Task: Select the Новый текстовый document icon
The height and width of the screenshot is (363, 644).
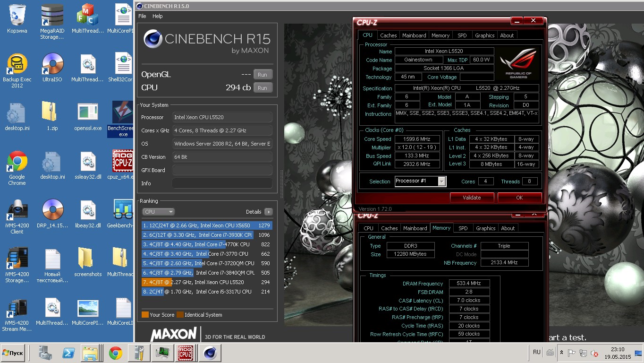Action: 52,265
